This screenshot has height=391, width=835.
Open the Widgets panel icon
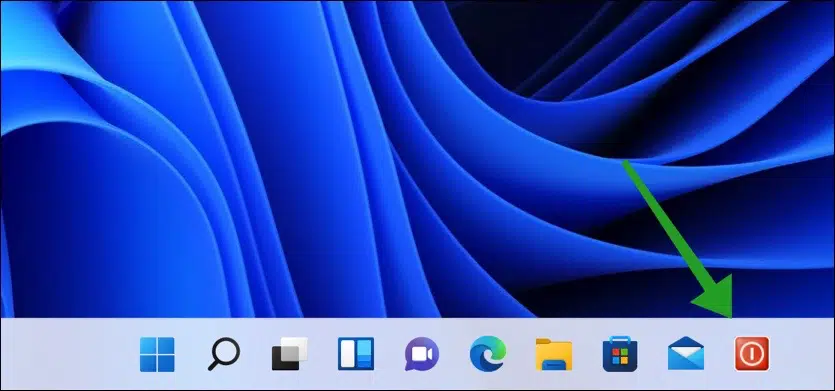356,354
